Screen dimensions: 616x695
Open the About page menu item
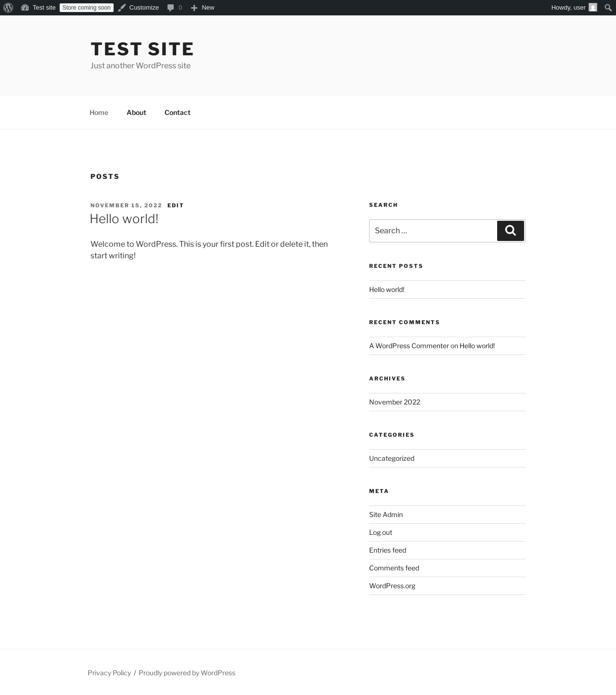pyautogui.click(x=136, y=113)
